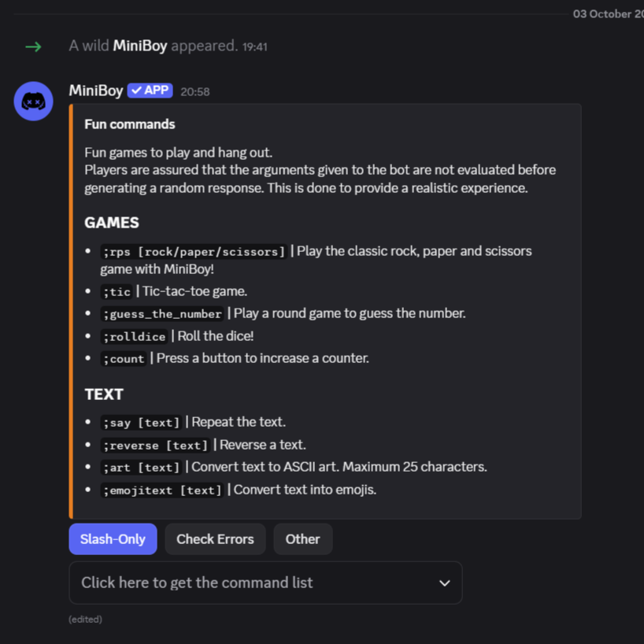This screenshot has height=644, width=644.
Task: Click the ;guess_the_number command snippet
Action: (x=162, y=314)
